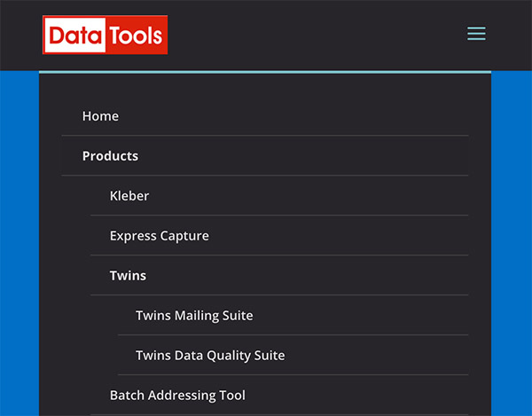Go to Home in the navigation menu
This screenshot has width=532, height=416.
click(x=100, y=116)
